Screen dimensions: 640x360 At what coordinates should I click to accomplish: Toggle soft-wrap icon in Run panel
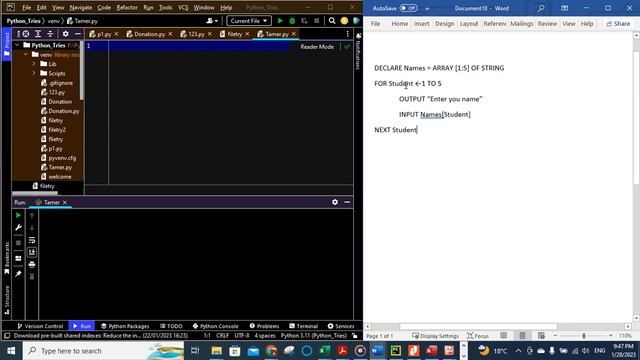32,240
